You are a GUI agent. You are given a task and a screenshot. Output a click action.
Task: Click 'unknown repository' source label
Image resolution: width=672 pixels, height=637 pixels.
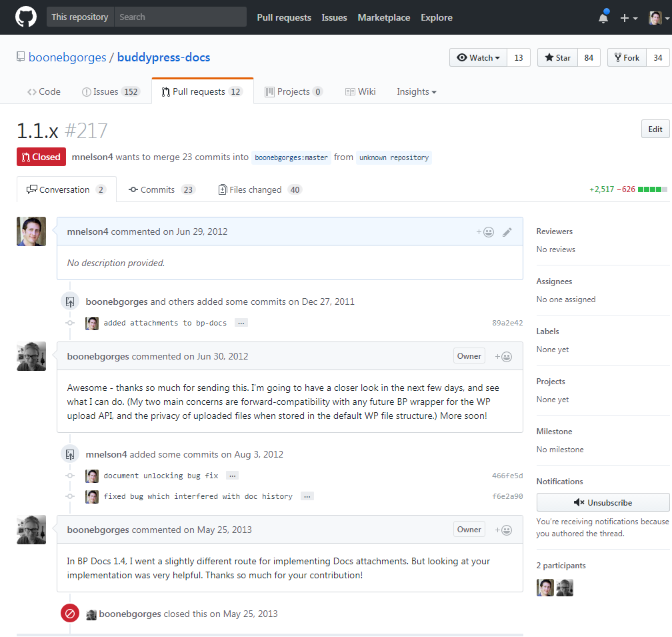click(394, 157)
